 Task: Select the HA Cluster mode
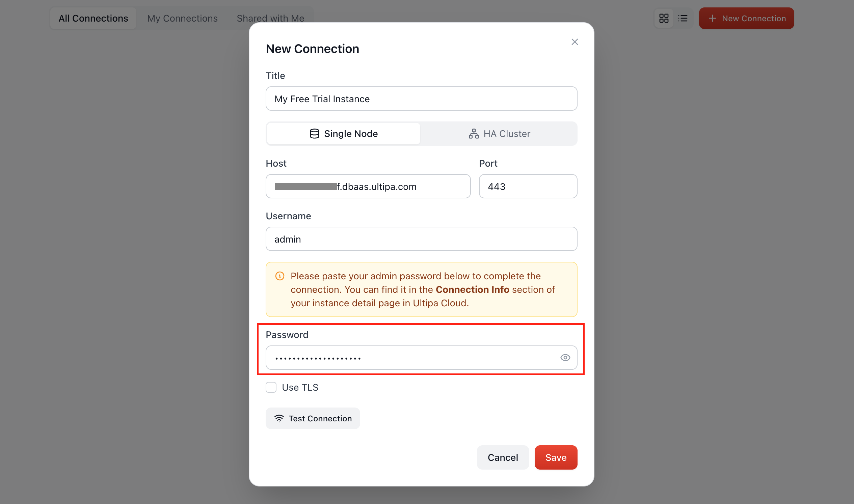pyautogui.click(x=499, y=134)
